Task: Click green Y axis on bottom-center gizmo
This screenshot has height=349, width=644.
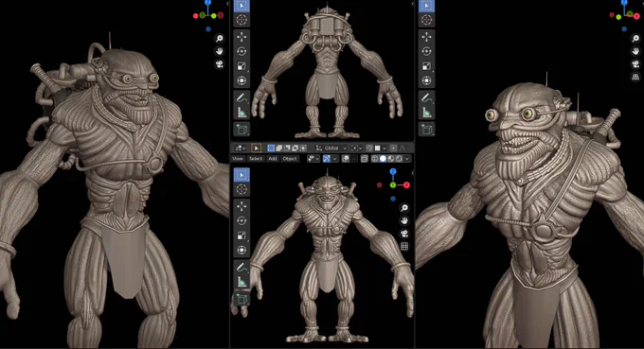Action: pos(393,185)
